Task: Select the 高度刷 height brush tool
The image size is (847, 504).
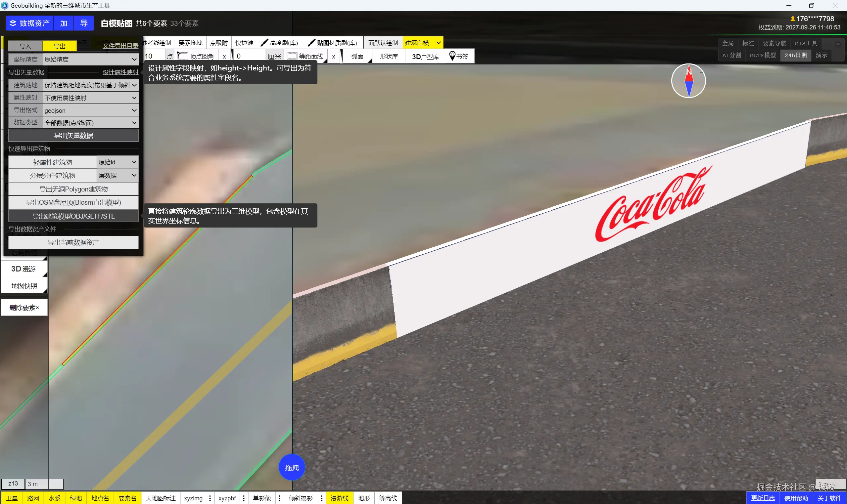Action: pyautogui.click(x=280, y=43)
